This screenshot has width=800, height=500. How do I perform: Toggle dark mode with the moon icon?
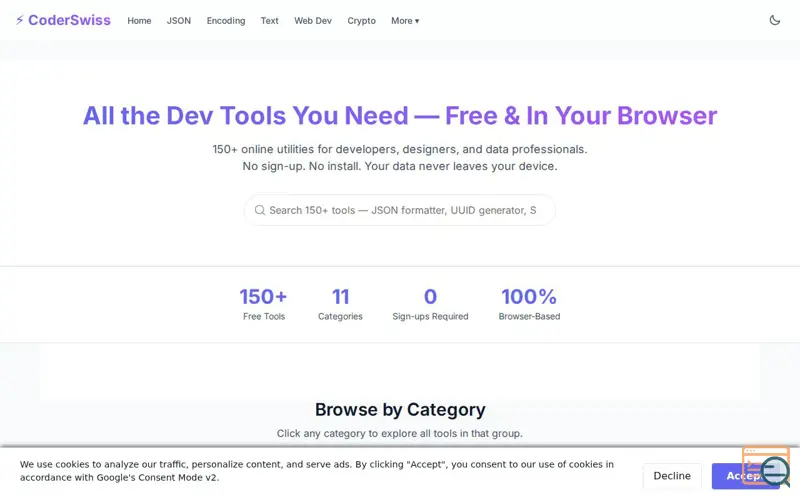(x=774, y=20)
